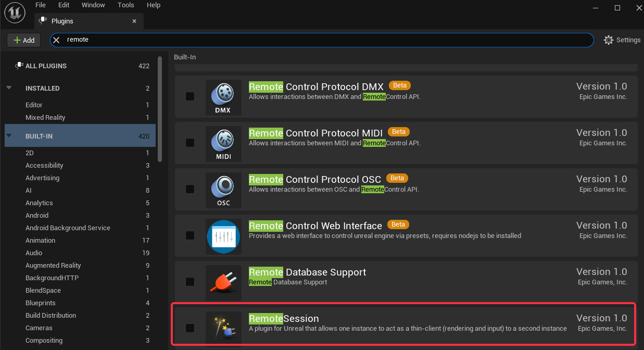Viewport: 644px width, 350px height.
Task: Enable the Remote Control Protocol DMX checkbox
Action: coord(190,96)
